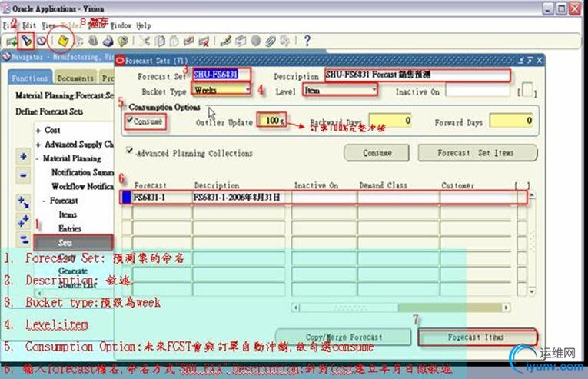The image size is (588, 379).
Task: Click the Clear Record eraser icon
Action: 188,41
